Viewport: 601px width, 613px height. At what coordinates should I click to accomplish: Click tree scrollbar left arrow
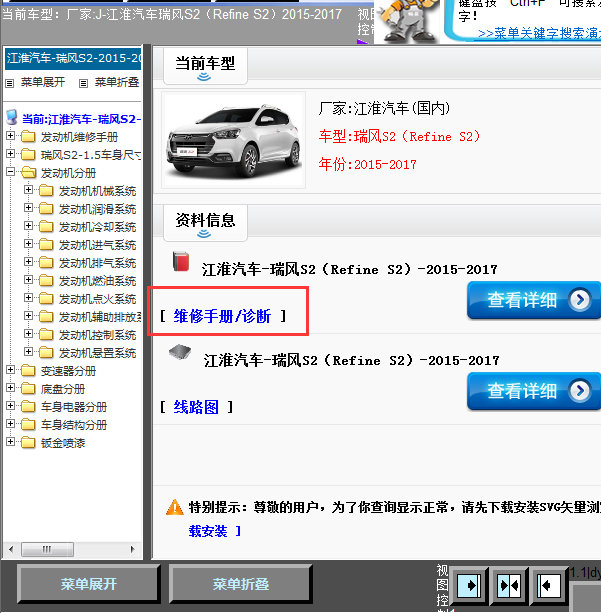coord(11,549)
